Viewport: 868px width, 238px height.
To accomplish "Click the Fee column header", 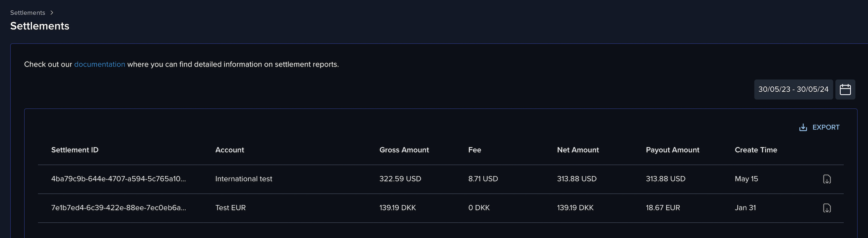I will pos(475,150).
